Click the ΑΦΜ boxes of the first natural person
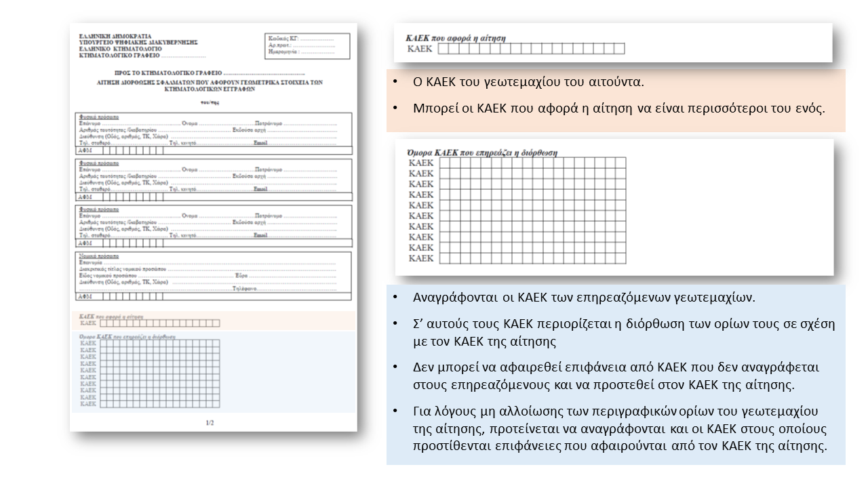 click(x=129, y=150)
